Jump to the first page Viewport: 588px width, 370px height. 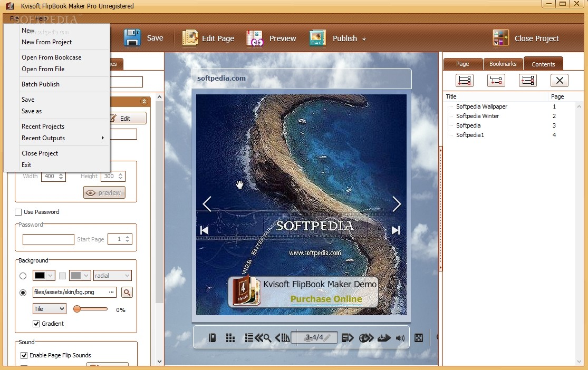(x=205, y=230)
